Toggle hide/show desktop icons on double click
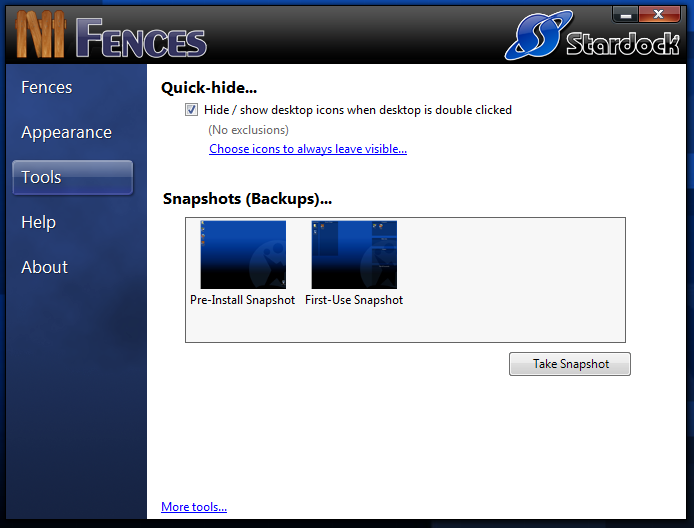This screenshot has width=694, height=528. pyautogui.click(x=191, y=110)
